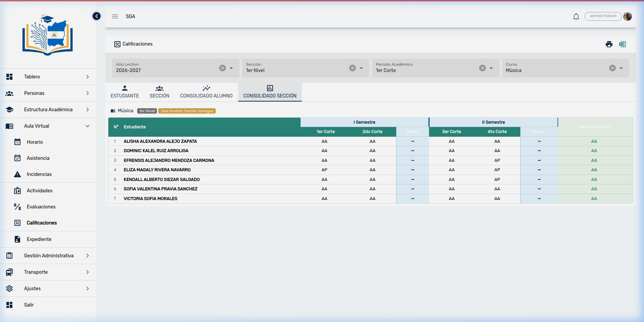
Task: Click the user avatar picture
Action: tap(628, 16)
